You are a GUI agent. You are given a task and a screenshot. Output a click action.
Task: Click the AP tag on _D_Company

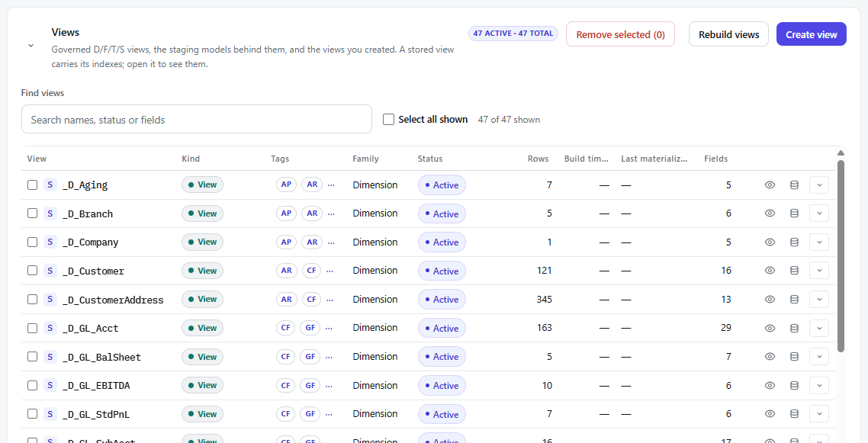coord(286,242)
